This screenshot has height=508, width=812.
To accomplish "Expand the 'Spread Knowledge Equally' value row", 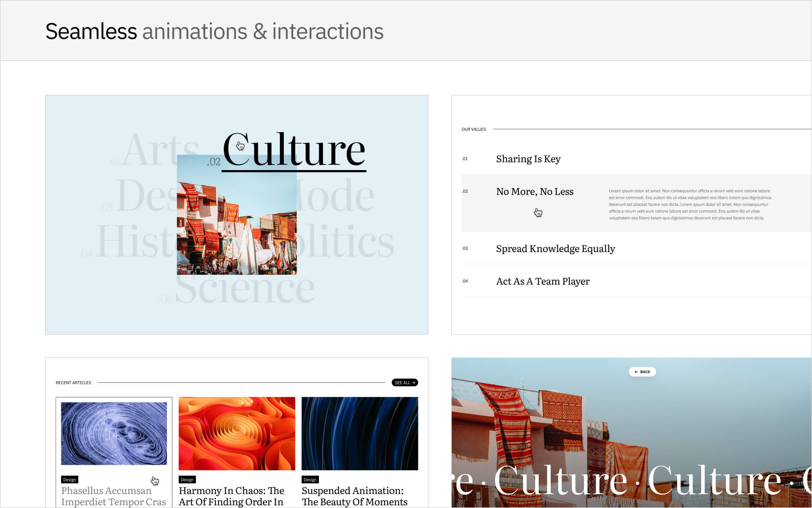I will [555, 249].
